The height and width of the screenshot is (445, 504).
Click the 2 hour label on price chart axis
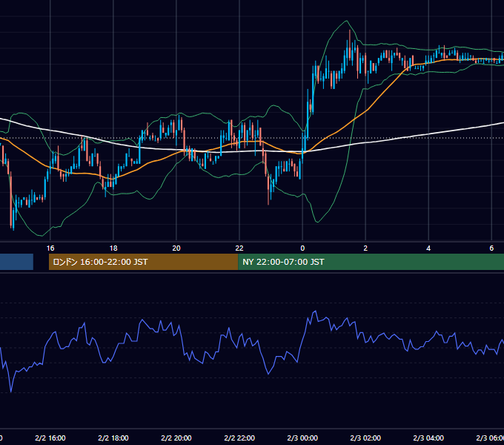[365, 248]
